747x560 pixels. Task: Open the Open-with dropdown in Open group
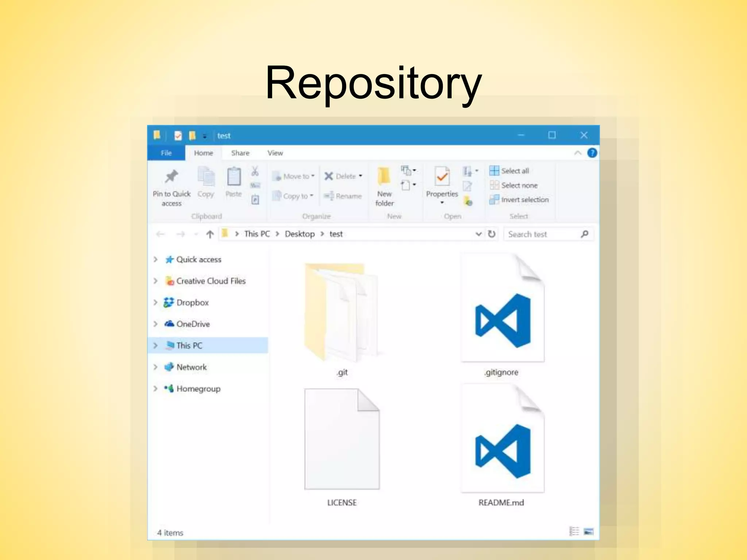tap(471, 171)
